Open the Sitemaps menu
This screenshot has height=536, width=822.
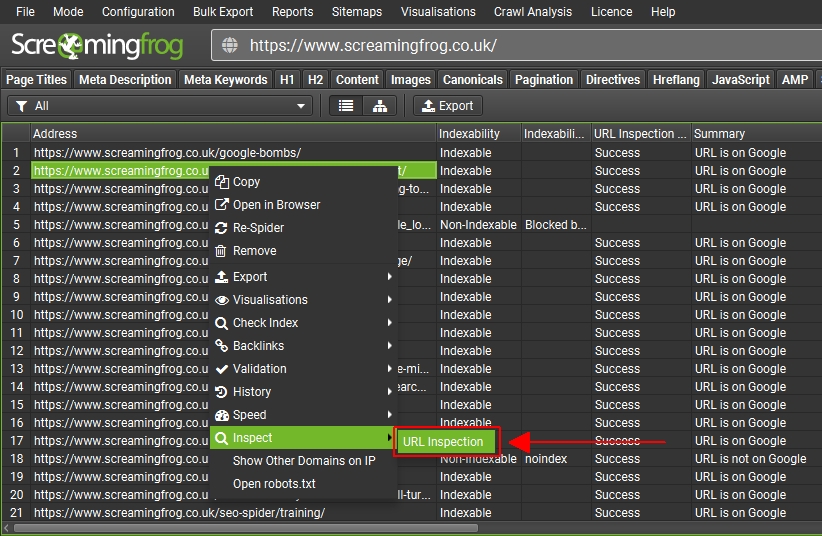click(x=356, y=12)
